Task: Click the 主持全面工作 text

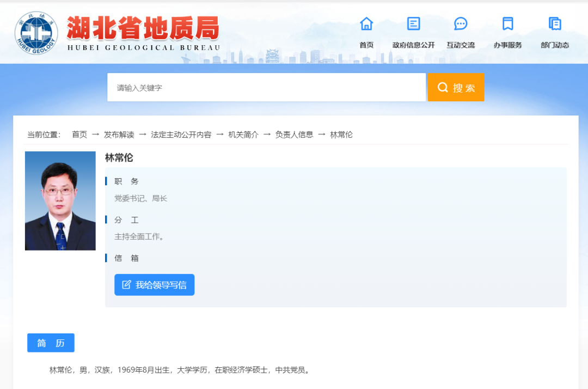Action: (x=139, y=236)
